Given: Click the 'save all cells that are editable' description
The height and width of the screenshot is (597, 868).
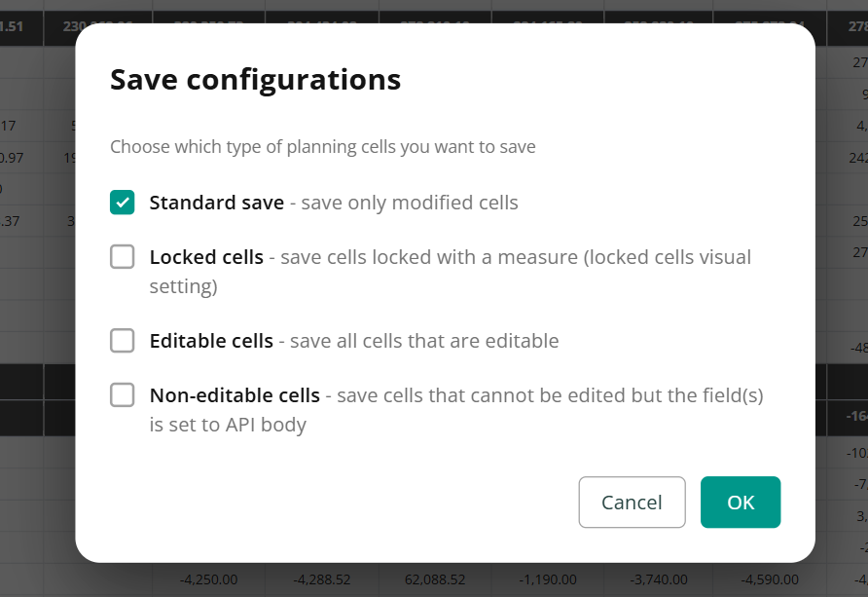Looking at the screenshot, I should tap(424, 341).
